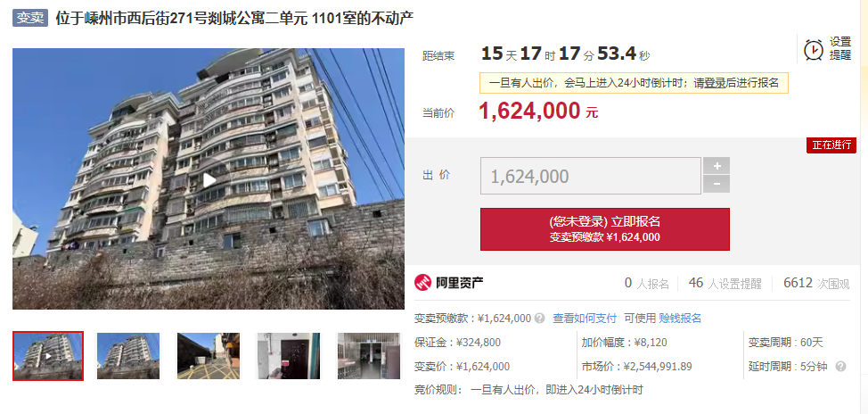Open the 赊钱报名 link

pyautogui.click(x=680, y=319)
